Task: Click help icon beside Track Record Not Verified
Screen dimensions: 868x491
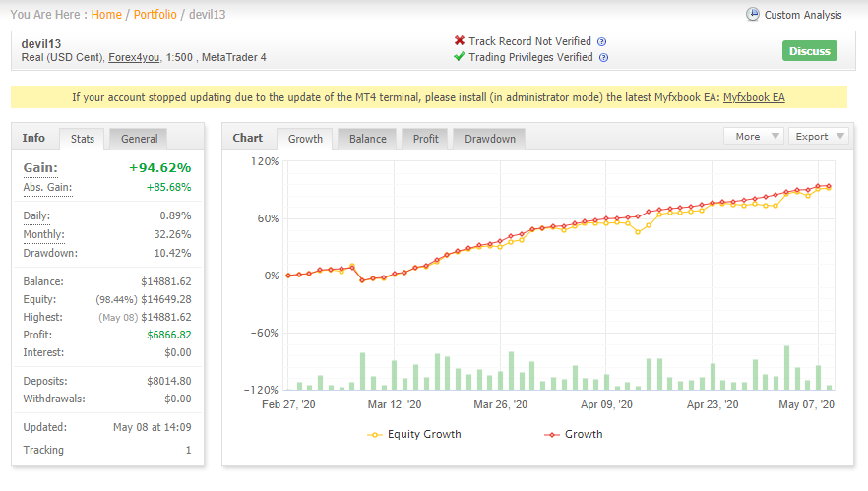Action: point(601,42)
